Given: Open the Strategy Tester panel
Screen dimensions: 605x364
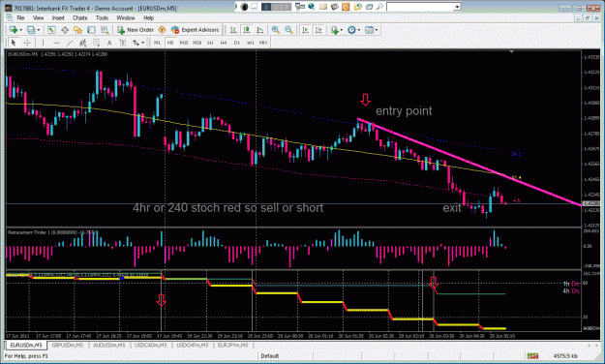Looking at the screenshot, I should [x=105, y=30].
